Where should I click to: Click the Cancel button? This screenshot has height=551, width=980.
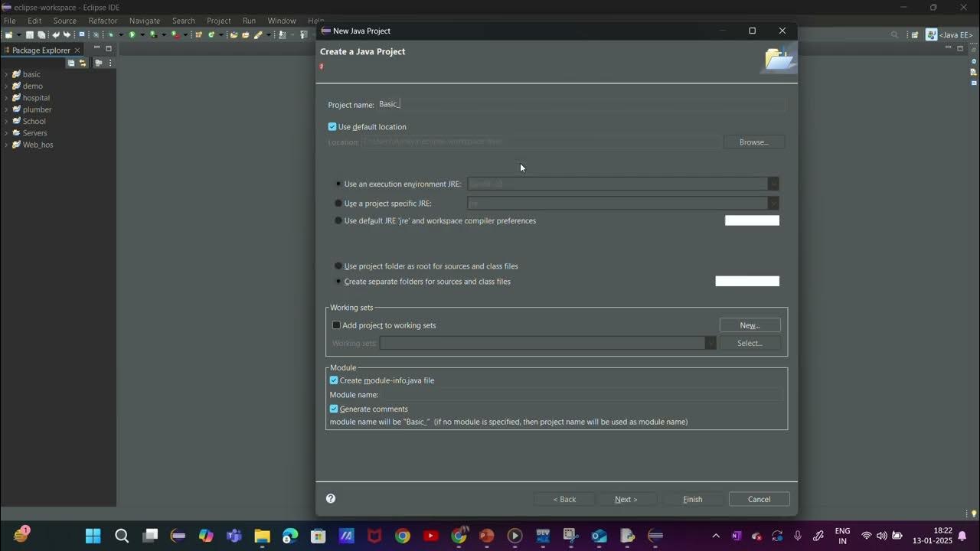coord(759,499)
